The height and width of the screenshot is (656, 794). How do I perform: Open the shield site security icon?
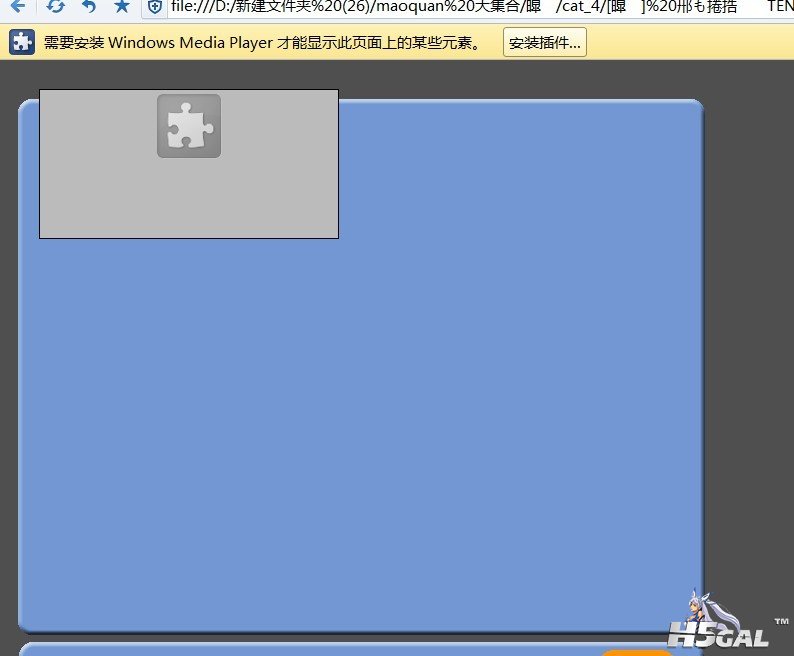155,7
